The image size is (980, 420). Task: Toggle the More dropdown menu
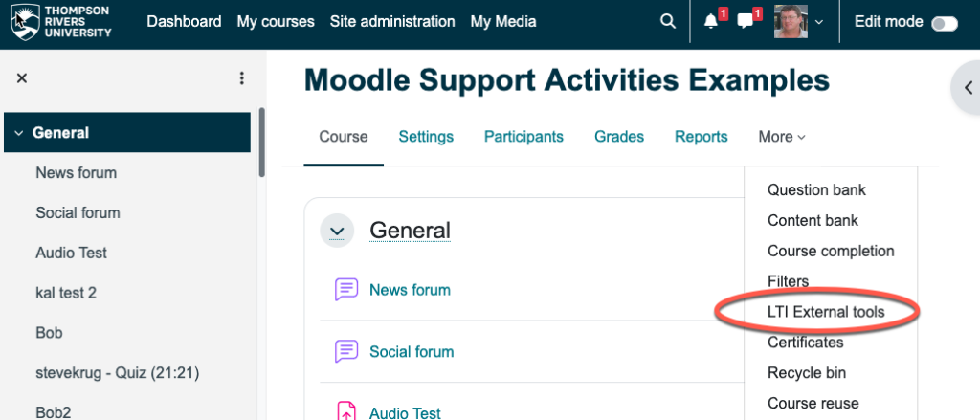782,137
